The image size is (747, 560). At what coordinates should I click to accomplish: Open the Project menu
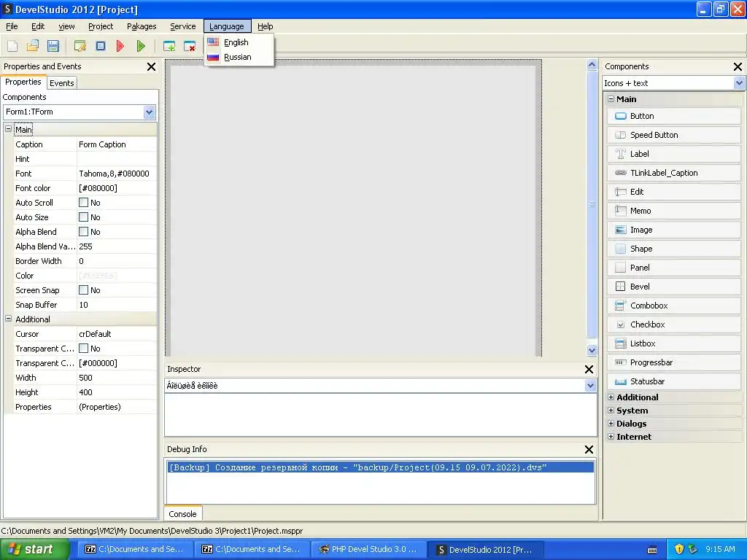[x=101, y=26]
